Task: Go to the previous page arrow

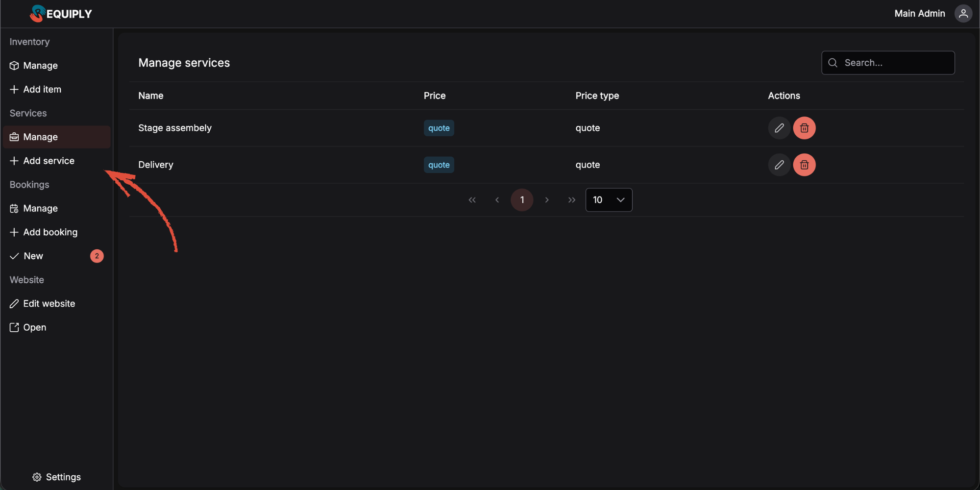Action: 497,200
